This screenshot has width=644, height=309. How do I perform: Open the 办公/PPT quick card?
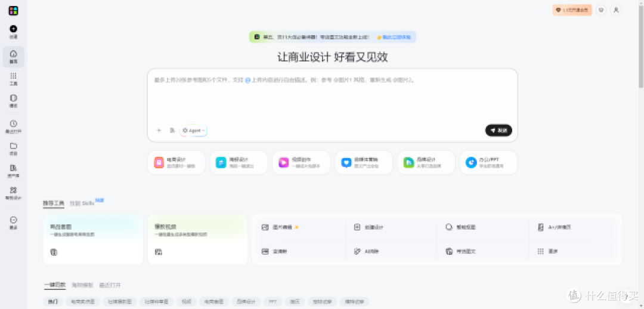pos(488,163)
